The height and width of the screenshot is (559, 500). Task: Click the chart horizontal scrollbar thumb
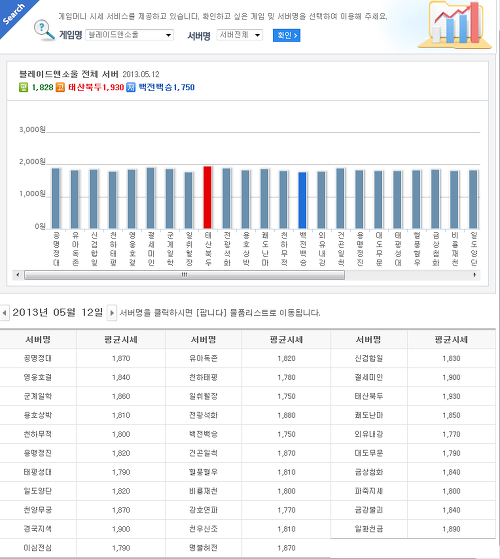[184, 275]
